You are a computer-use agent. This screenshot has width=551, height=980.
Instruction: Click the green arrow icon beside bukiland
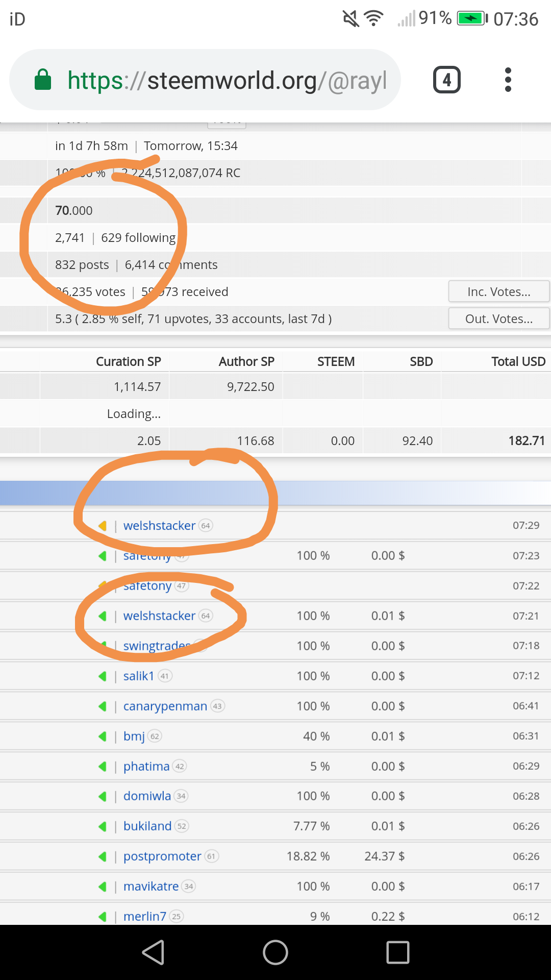[103, 826]
